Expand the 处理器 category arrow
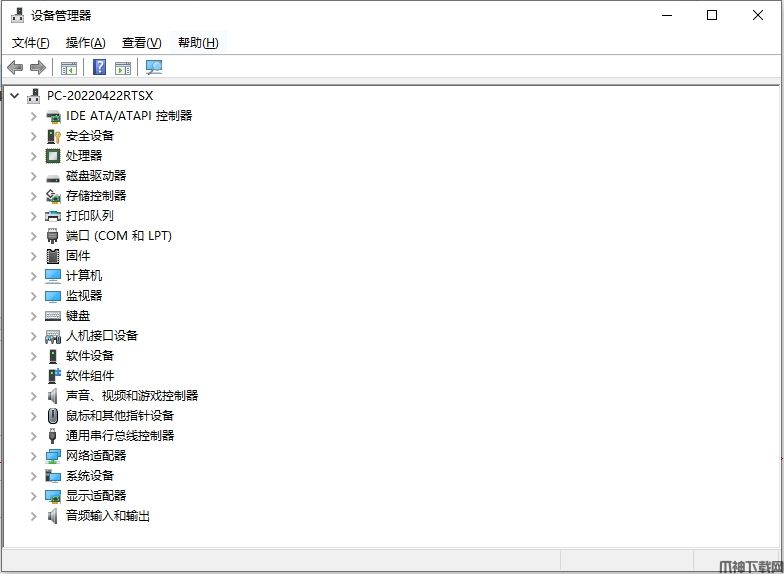Image resolution: width=784 pixels, height=574 pixels. 34,156
